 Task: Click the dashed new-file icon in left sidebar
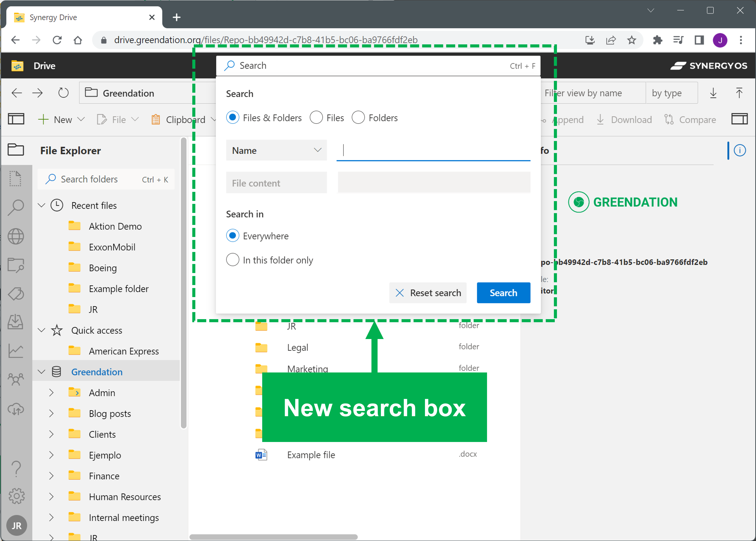(x=16, y=179)
